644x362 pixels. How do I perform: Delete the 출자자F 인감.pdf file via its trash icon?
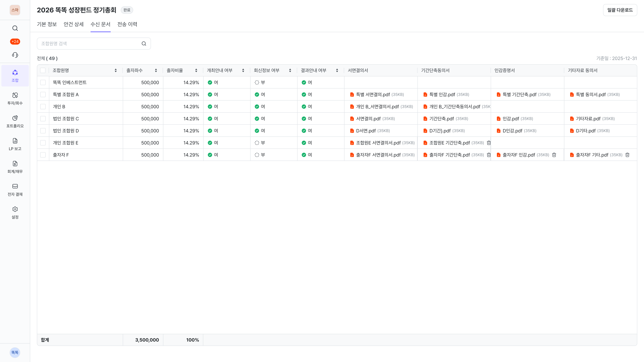click(554, 155)
